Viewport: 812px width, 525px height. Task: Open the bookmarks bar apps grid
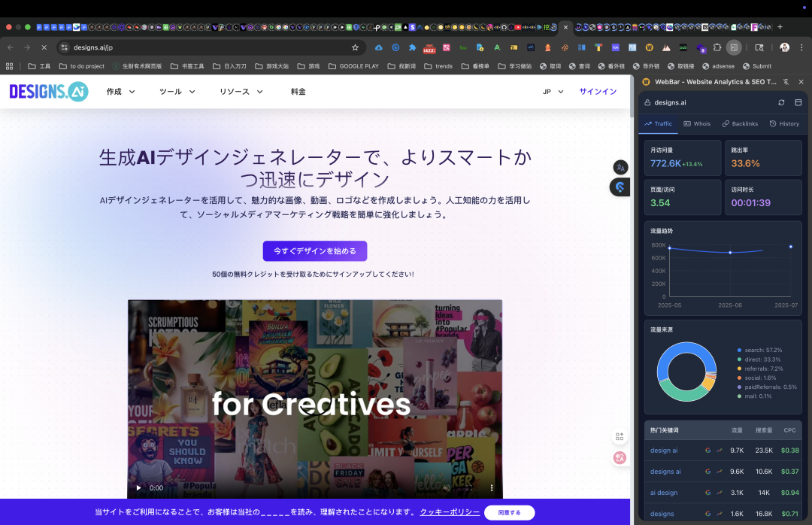(9, 66)
